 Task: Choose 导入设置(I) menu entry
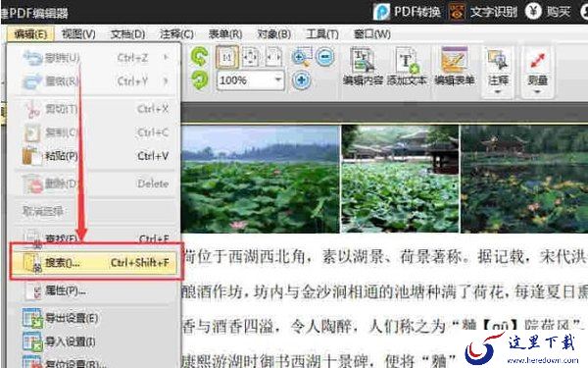(x=94, y=342)
